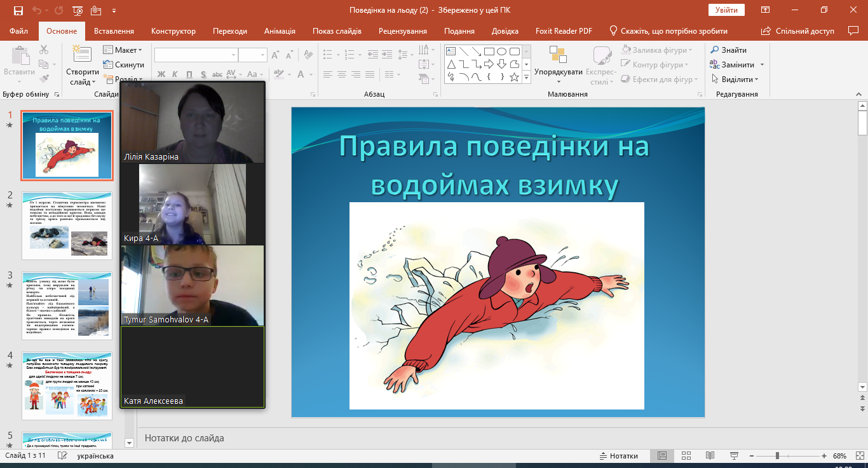Increase font size with larger A icon

pos(275,55)
